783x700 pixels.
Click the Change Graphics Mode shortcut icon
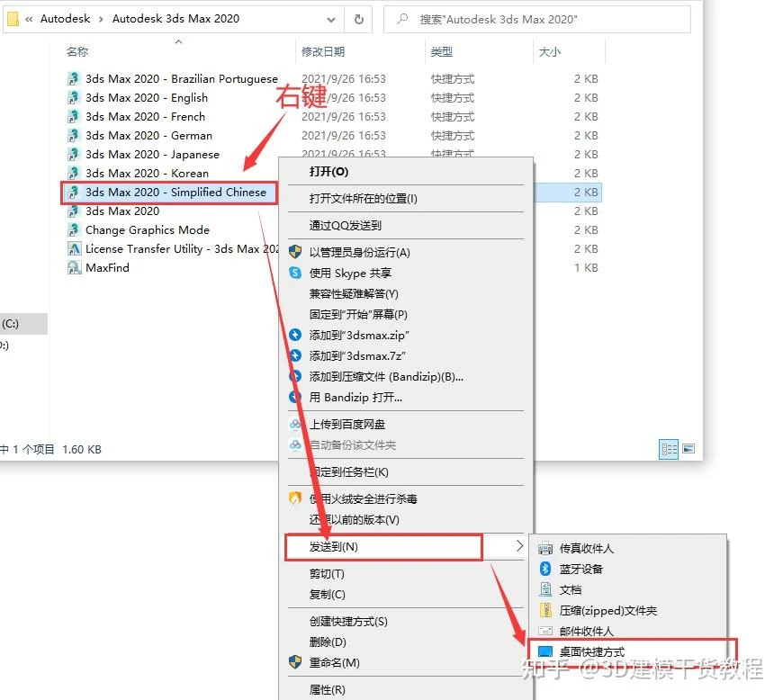click(x=75, y=229)
